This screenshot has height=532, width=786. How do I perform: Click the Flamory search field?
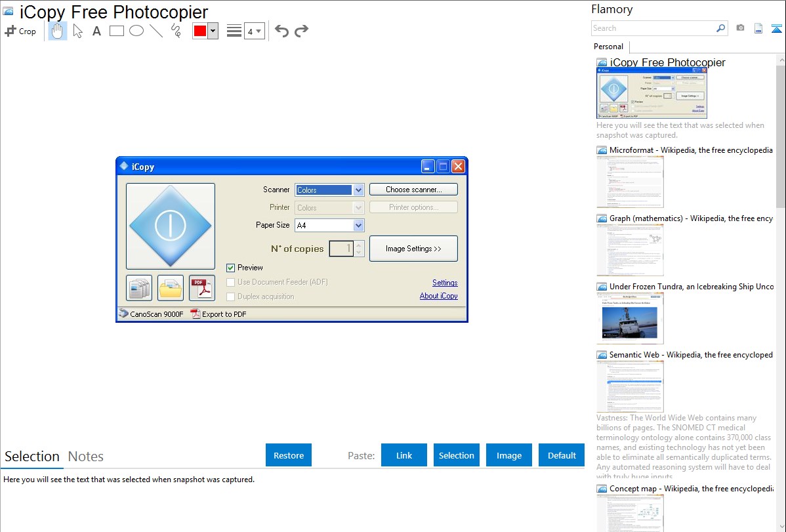click(653, 28)
